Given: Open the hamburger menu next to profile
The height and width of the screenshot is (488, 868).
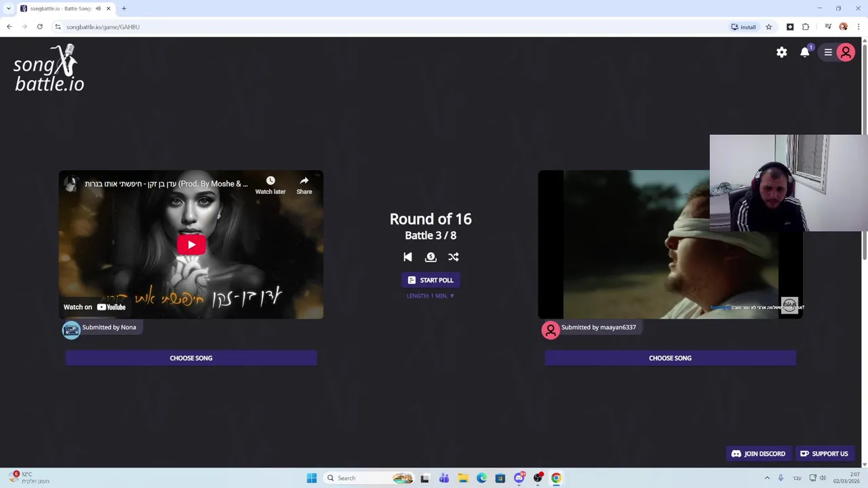Looking at the screenshot, I should pos(828,52).
